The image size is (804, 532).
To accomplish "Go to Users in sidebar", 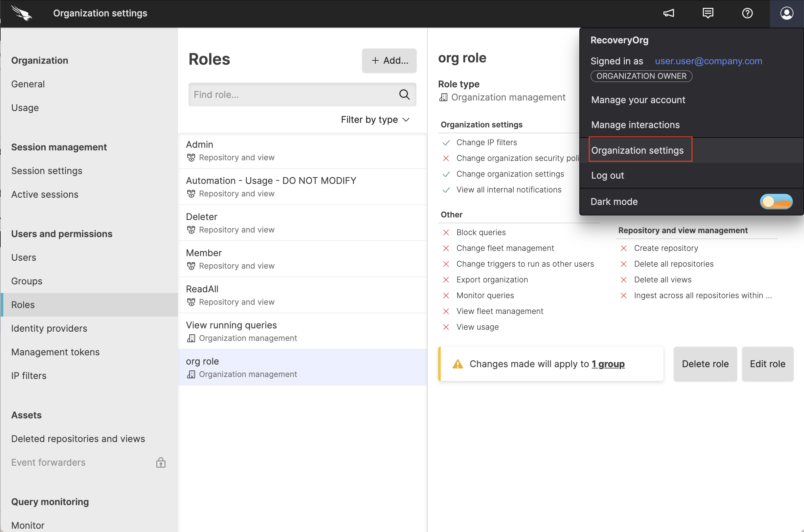I will pyautogui.click(x=23, y=257).
